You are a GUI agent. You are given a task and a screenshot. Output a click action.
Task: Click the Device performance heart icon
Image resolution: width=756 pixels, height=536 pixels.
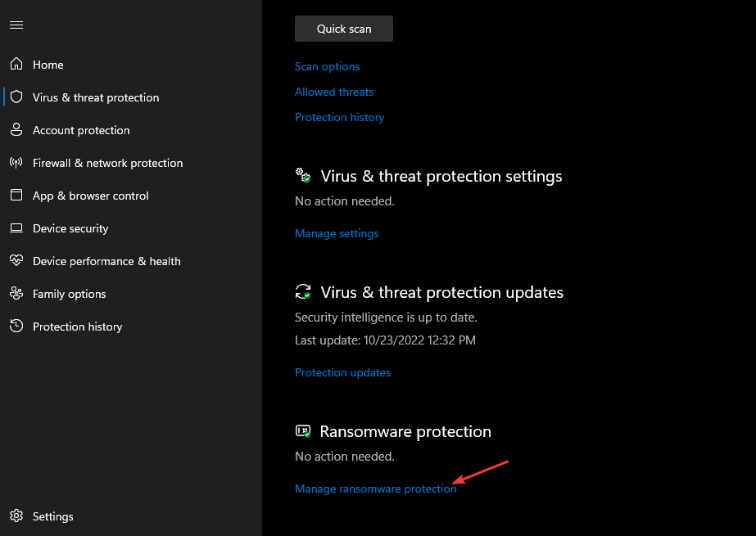pyautogui.click(x=16, y=260)
